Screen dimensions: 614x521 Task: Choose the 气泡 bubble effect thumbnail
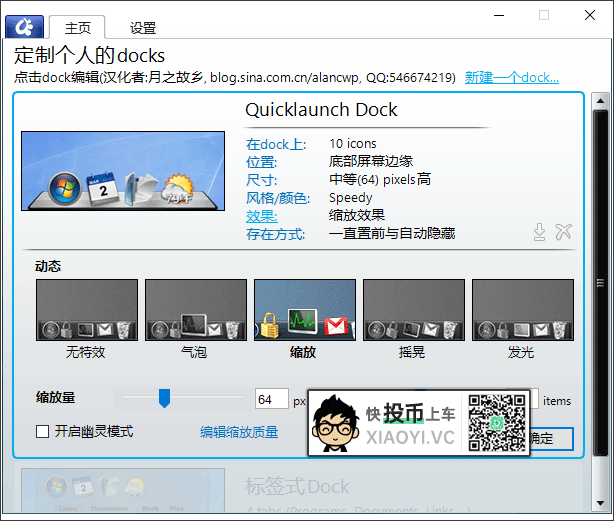coord(196,310)
